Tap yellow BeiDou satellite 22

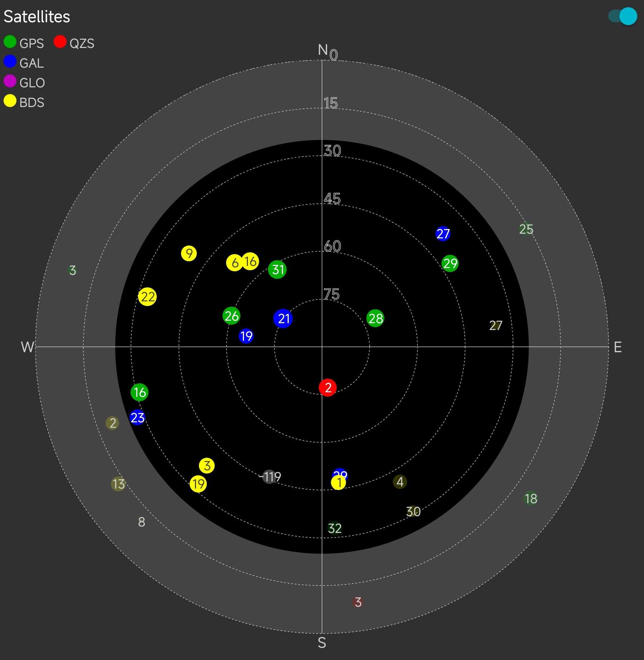click(147, 297)
